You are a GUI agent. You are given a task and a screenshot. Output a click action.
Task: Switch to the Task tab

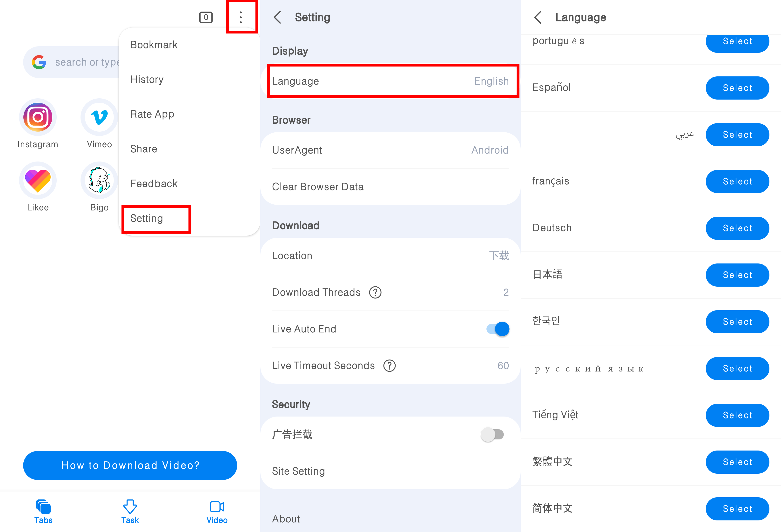point(130,512)
